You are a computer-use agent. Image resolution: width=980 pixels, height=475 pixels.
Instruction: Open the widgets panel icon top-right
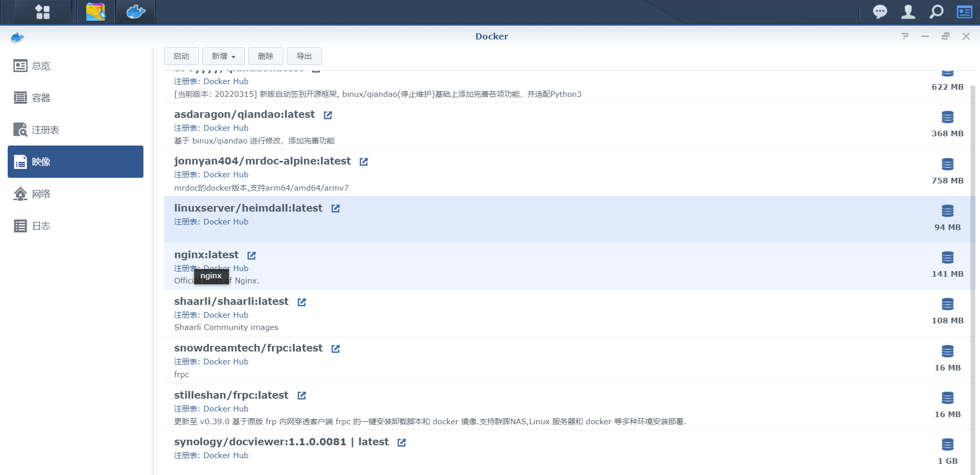tap(964, 11)
